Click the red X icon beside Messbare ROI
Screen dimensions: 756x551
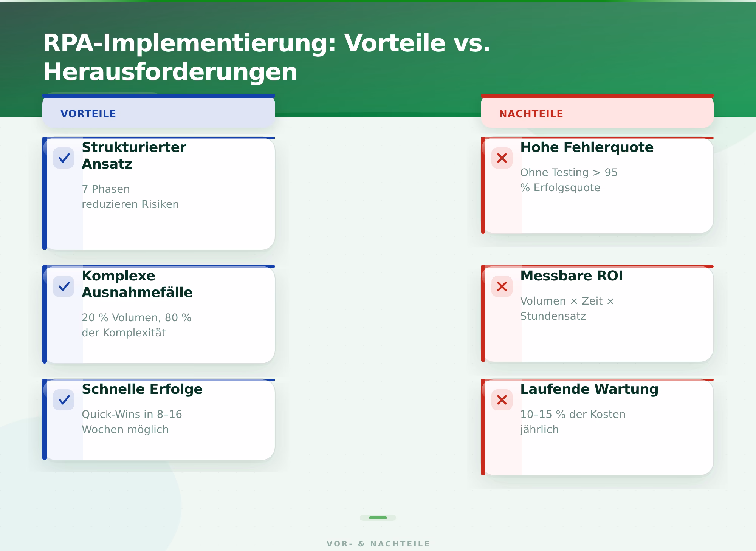point(502,286)
